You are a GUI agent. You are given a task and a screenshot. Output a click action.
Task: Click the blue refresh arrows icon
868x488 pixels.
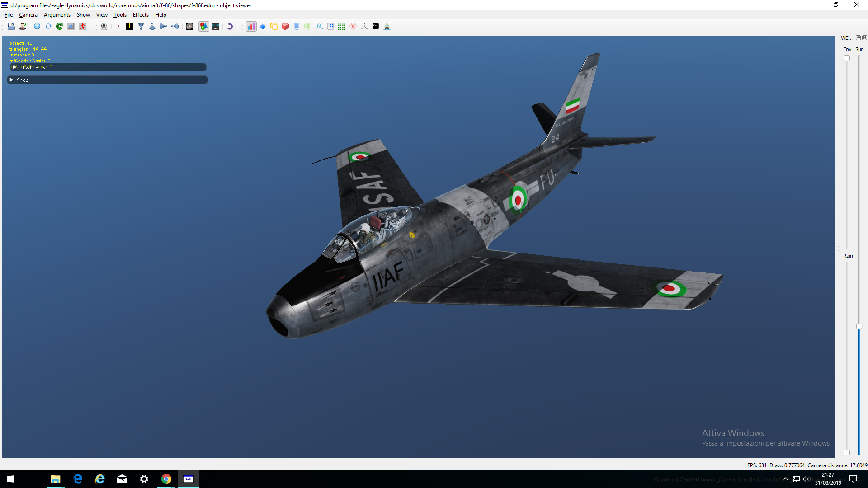click(x=48, y=26)
